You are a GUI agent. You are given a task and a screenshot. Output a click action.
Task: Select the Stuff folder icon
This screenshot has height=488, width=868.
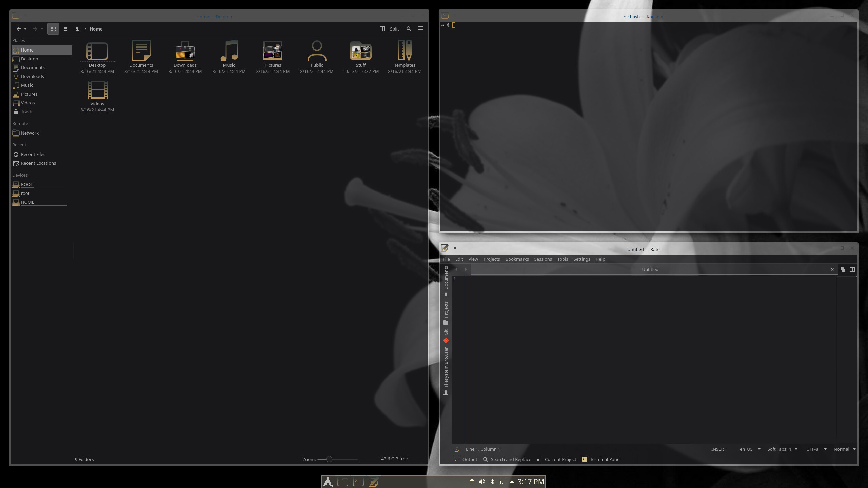point(361,51)
